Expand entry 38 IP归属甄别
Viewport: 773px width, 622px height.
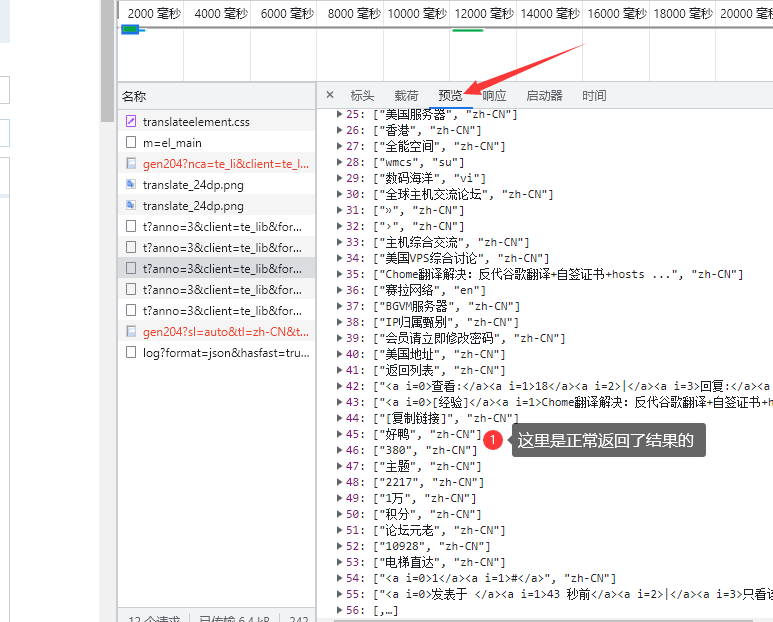339,322
